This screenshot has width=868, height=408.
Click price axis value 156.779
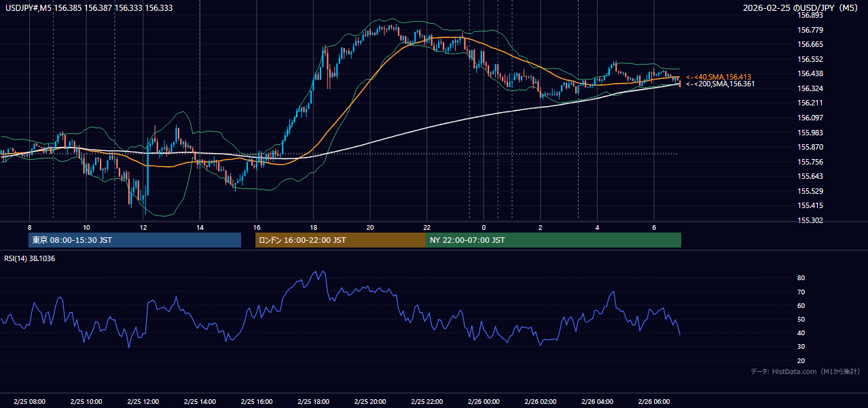click(x=810, y=30)
